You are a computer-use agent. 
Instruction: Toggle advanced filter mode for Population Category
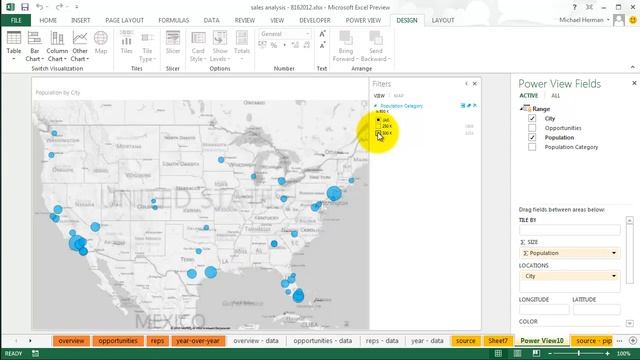tap(463, 106)
